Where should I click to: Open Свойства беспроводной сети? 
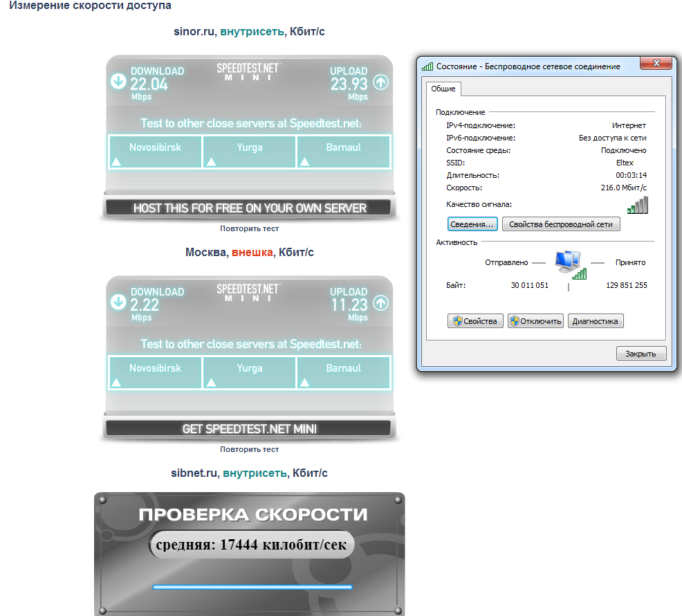561,224
